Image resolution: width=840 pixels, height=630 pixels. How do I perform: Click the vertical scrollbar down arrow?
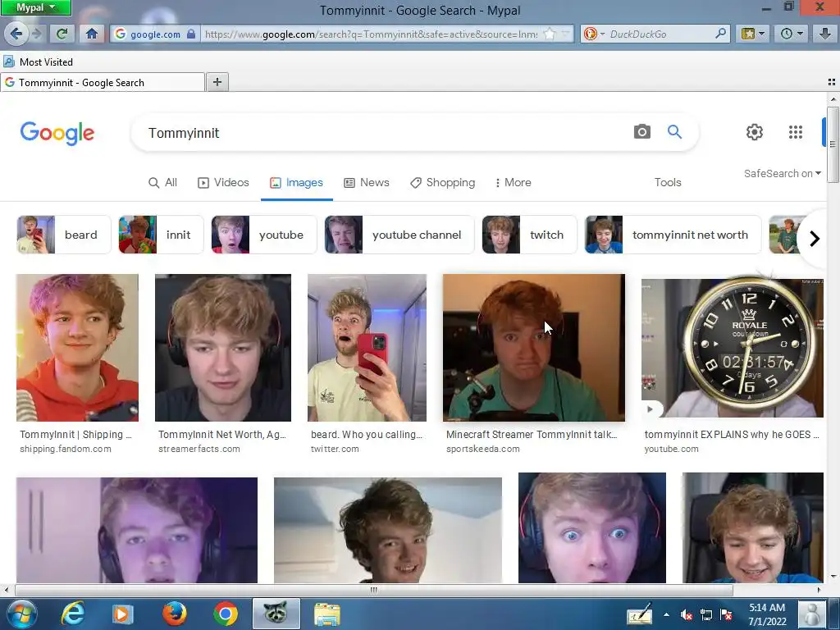833,577
